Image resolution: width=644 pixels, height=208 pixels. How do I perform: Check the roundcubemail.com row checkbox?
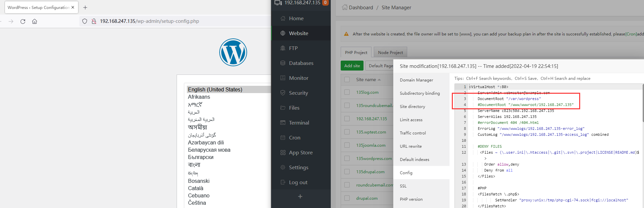pos(347,185)
